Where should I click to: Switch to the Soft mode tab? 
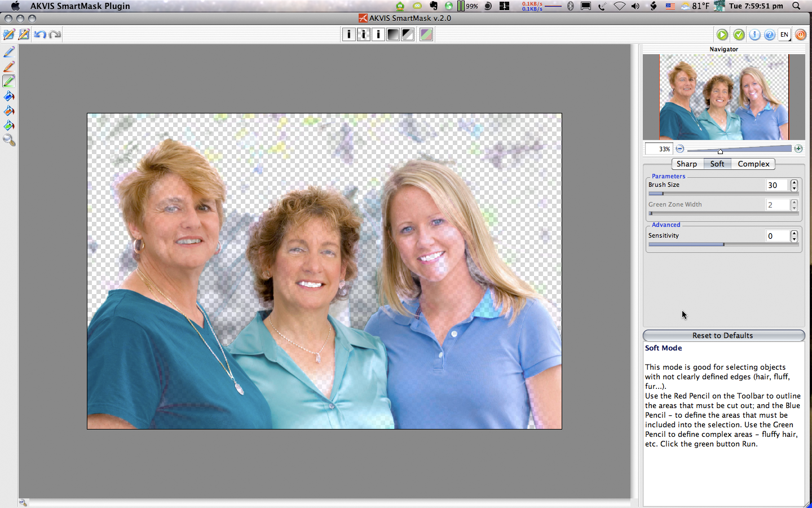coord(717,164)
